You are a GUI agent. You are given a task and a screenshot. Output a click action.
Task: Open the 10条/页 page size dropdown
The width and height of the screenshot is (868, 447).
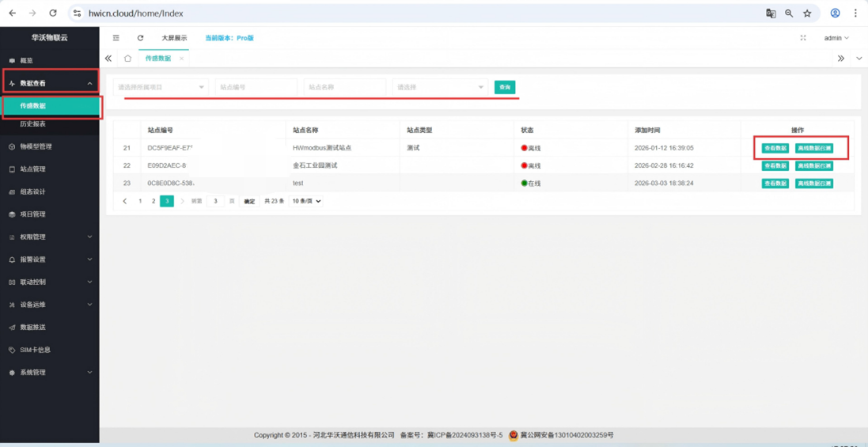pos(307,202)
